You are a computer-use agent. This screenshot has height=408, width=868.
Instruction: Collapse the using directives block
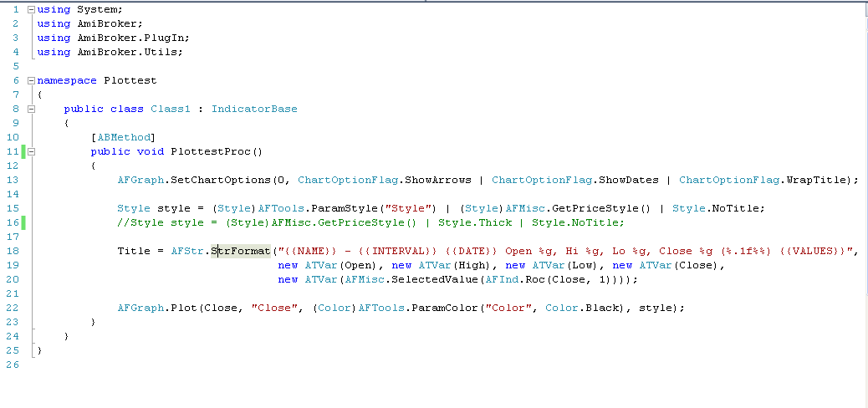pos(31,9)
